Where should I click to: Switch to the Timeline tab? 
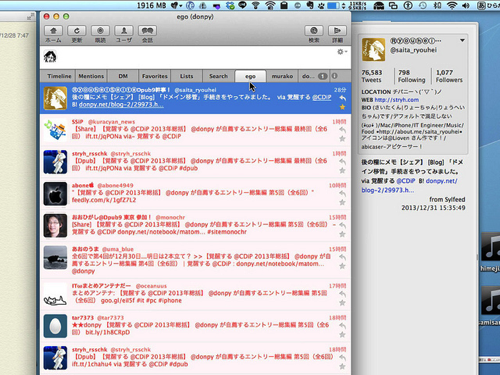[x=59, y=76]
